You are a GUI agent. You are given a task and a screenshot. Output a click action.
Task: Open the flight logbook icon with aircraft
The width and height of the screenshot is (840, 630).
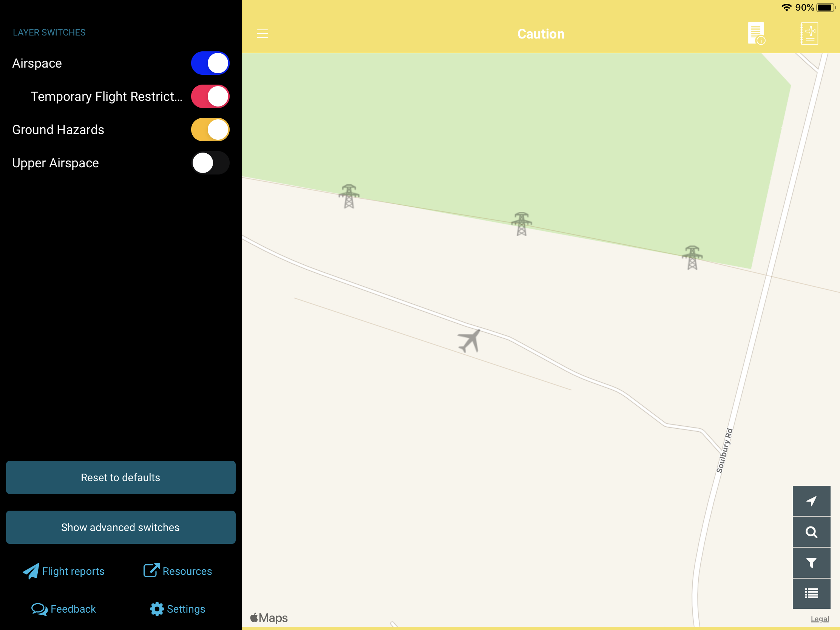coord(809,34)
